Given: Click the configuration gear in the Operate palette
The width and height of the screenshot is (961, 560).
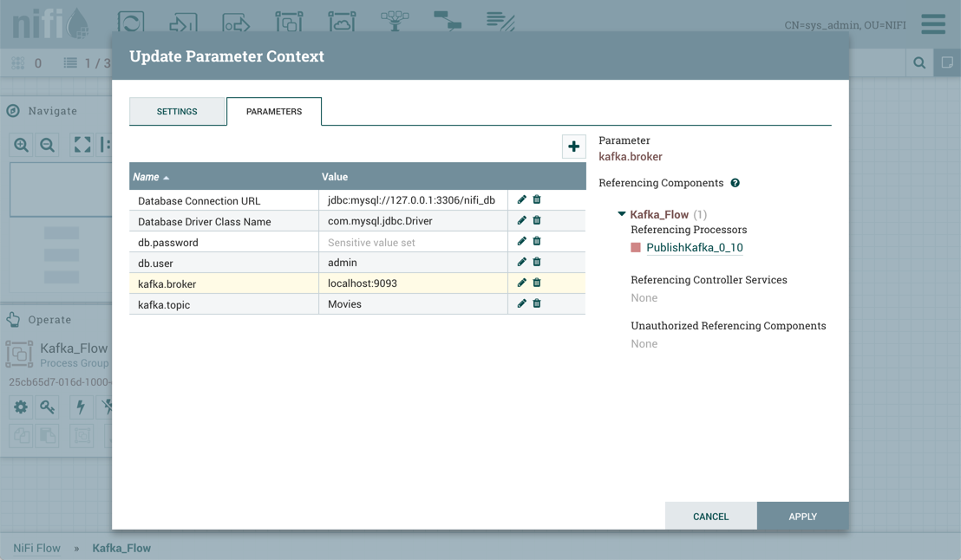Looking at the screenshot, I should pos(20,407).
